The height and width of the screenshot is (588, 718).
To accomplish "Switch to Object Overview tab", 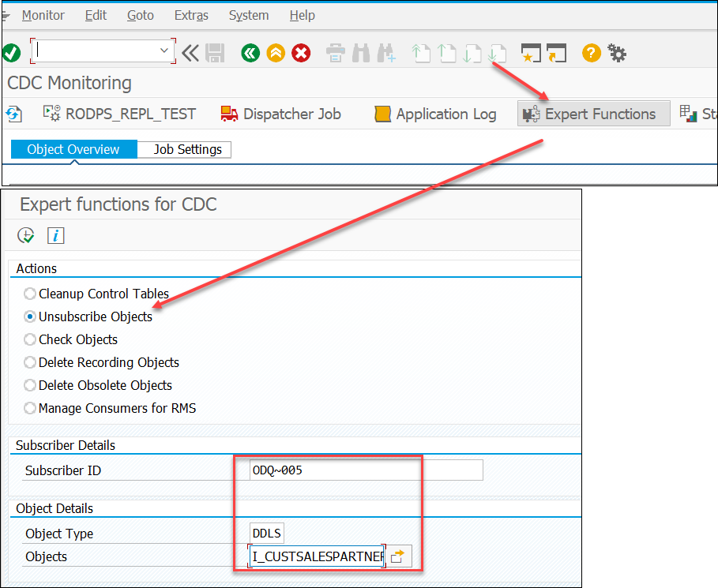I will (73, 149).
